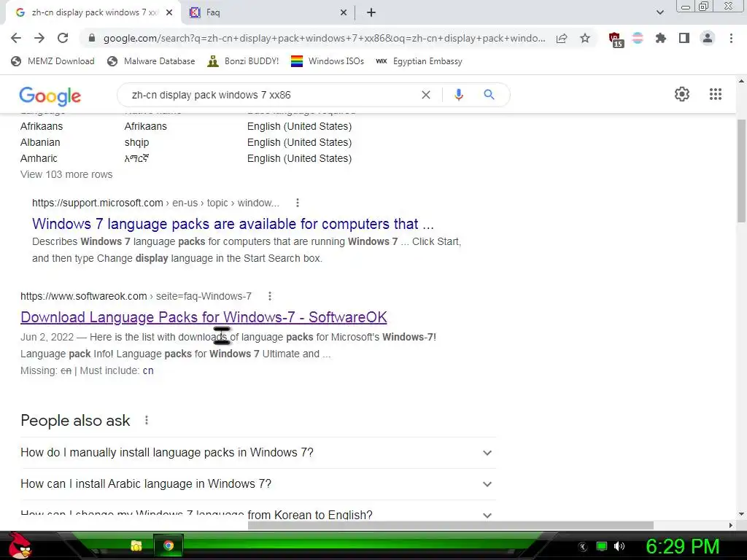Start a voice search with the microphone

pyautogui.click(x=459, y=95)
